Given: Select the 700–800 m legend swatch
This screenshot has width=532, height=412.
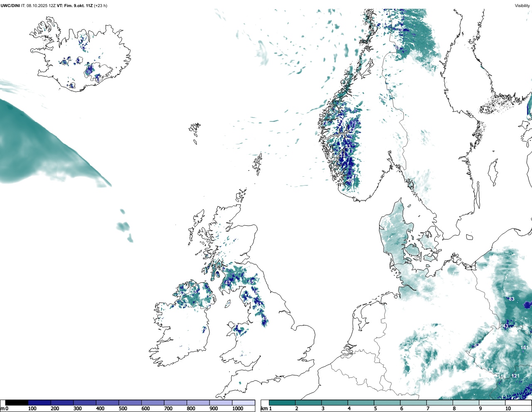Looking at the screenshot, I should click(175, 403).
